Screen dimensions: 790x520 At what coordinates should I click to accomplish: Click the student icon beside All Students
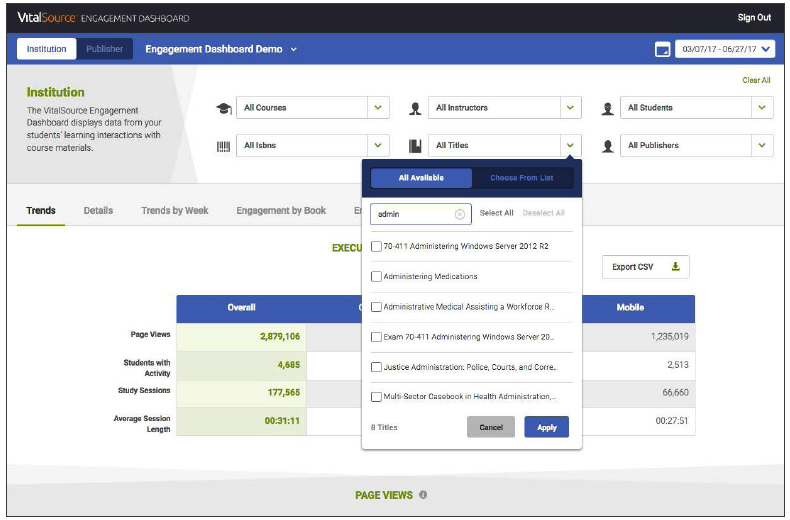608,108
